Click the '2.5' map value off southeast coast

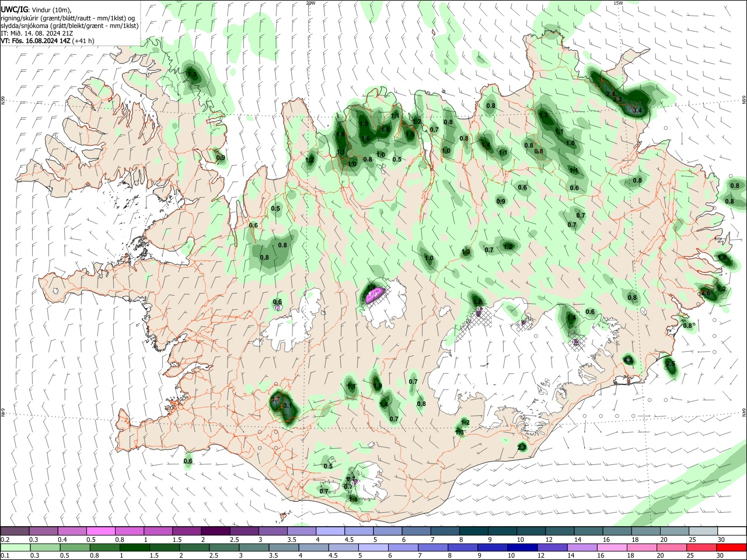pos(670,363)
